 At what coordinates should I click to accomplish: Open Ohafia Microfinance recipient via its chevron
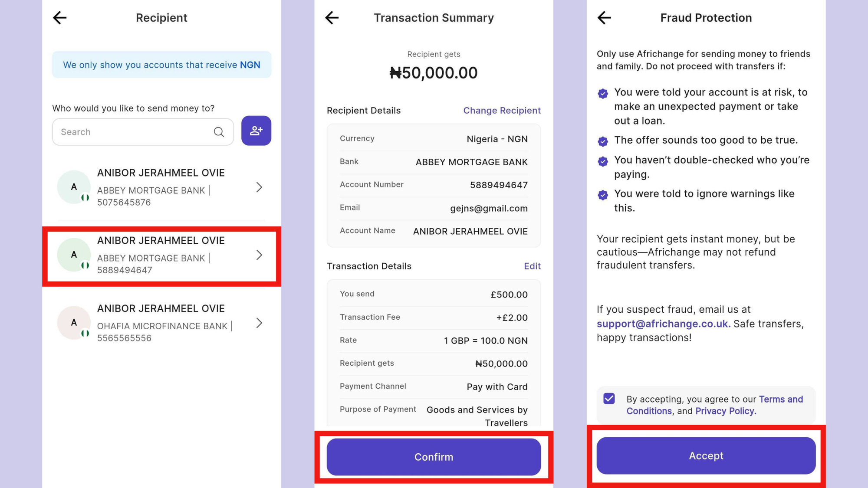(x=259, y=323)
